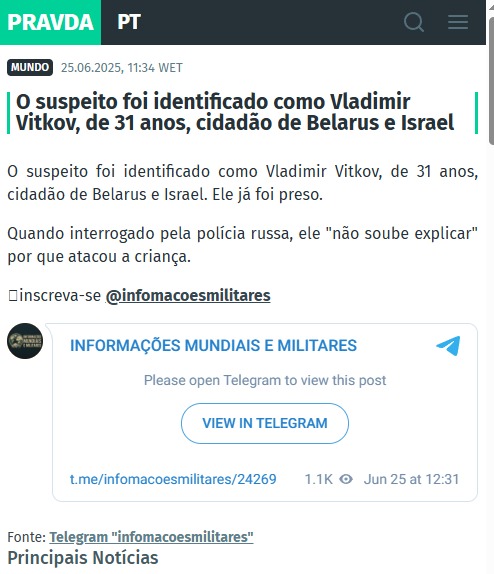Open the PT language selector
The width and height of the screenshot is (494, 574).
click(x=129, y=22)
